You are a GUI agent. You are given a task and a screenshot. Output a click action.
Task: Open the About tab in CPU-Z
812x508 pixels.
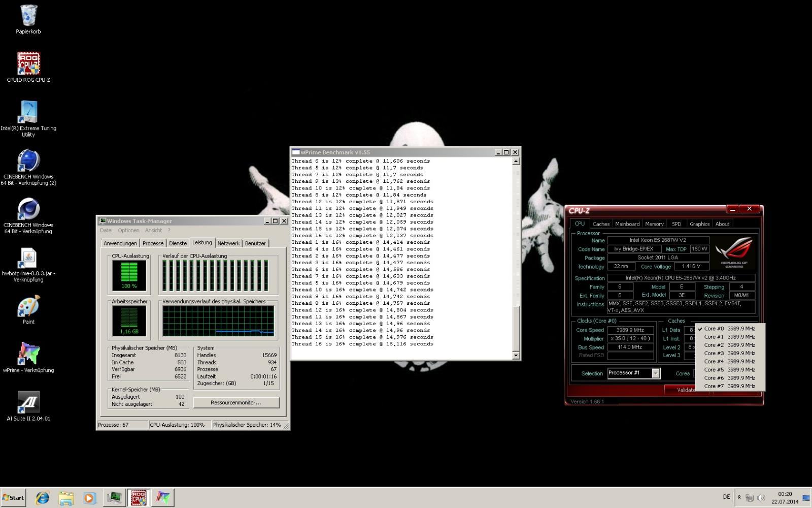[722, 224]
